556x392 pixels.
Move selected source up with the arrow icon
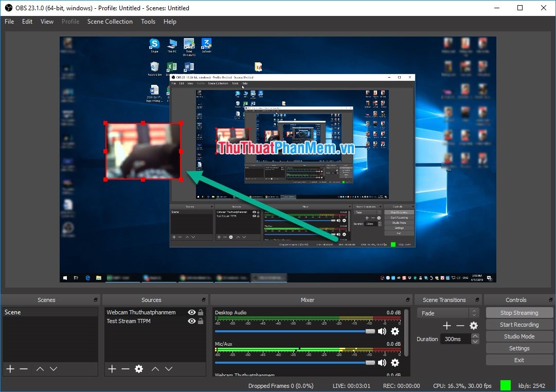click(x=155, y=368)
